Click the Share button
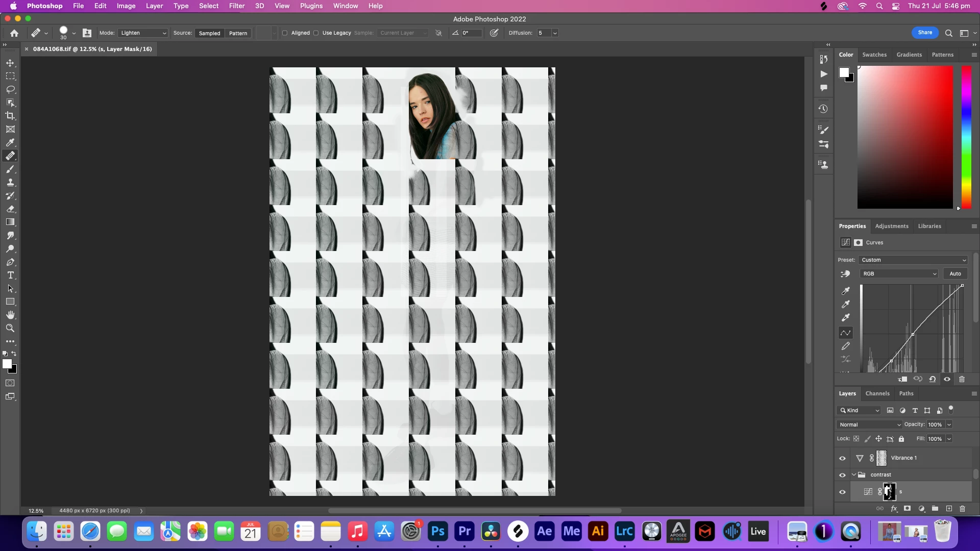Image resolution: width=980 pixels, height=551 pixels. pyautogui.click(x=924, y=33)
